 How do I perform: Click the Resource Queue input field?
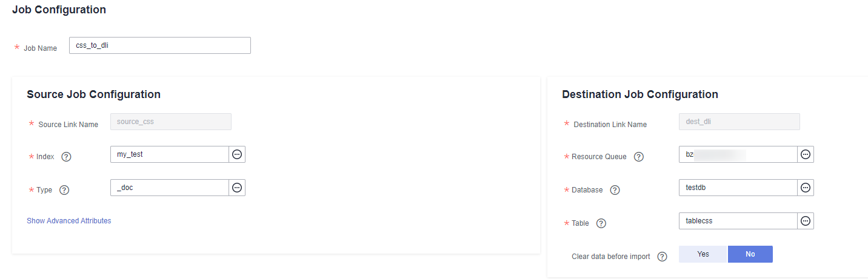pyautogui.click(x=738, y=154)
